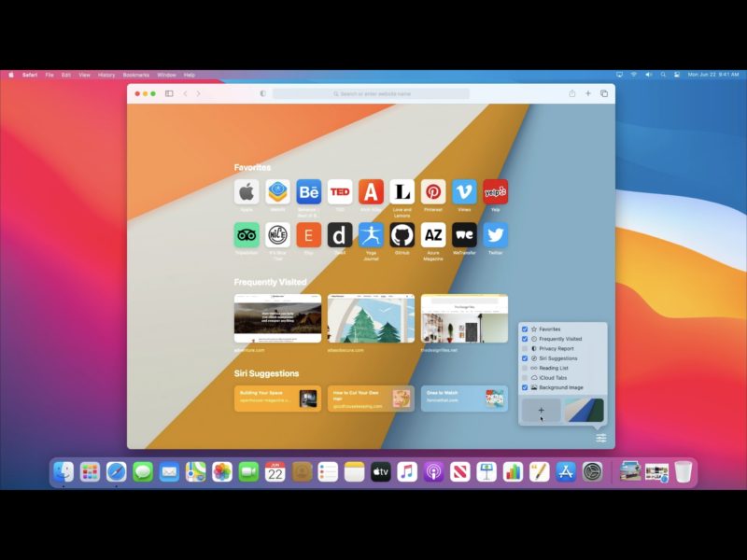Add a background image with plus tile
Screen dimensions: 747x560
[542, 410]
